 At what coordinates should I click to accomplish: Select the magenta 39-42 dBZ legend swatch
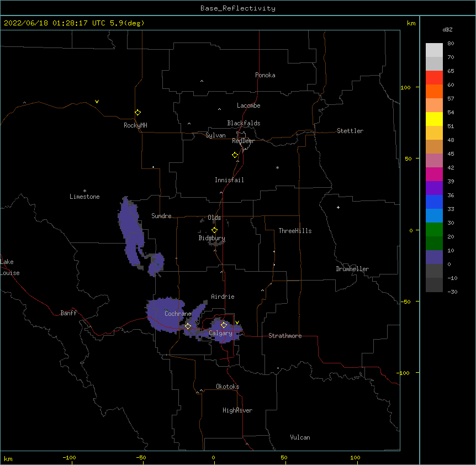[434, 174]
